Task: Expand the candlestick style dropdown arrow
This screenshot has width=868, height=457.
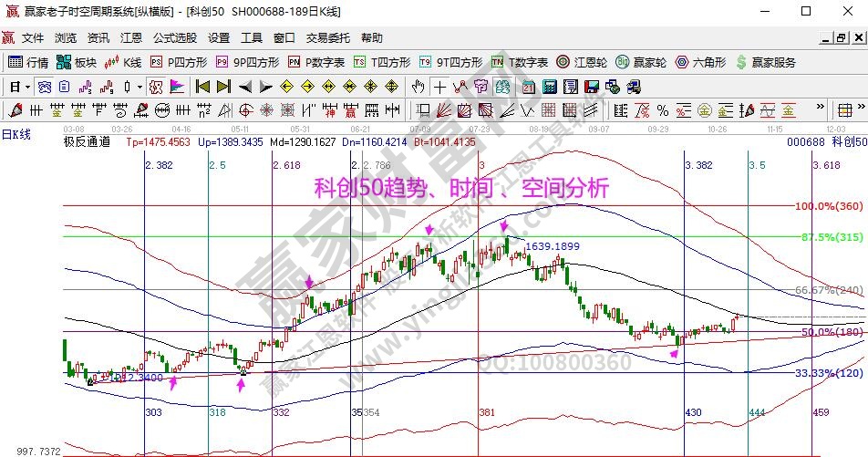Action: [139, 87]
